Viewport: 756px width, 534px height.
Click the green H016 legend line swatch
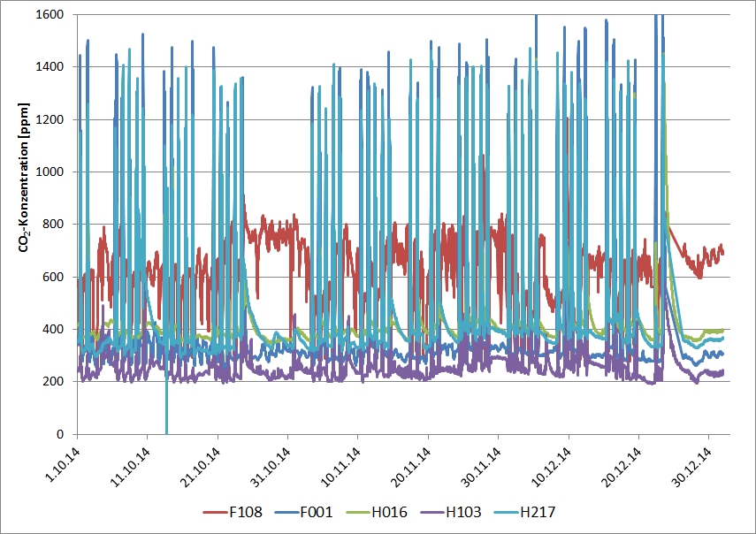point(359,512)
